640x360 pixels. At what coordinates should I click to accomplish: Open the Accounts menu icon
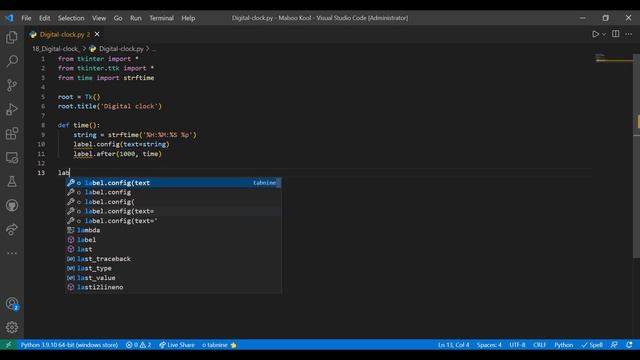(x=12, y=304)
